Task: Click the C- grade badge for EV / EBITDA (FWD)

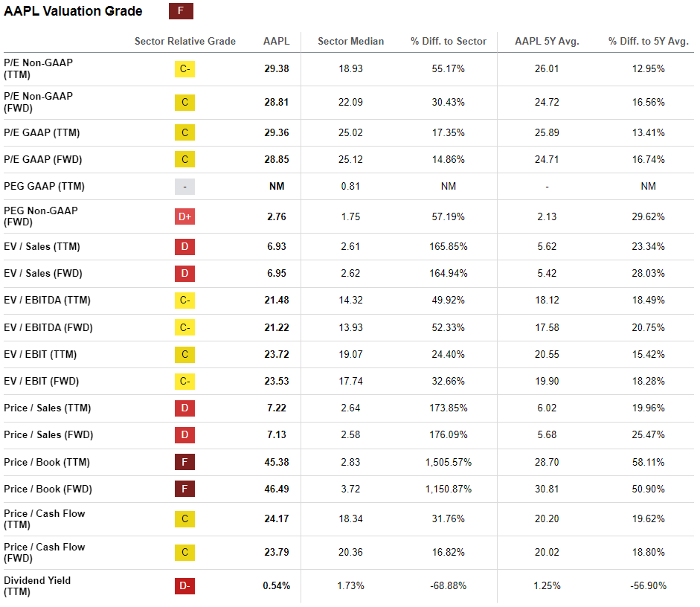Action: (184, 327)
